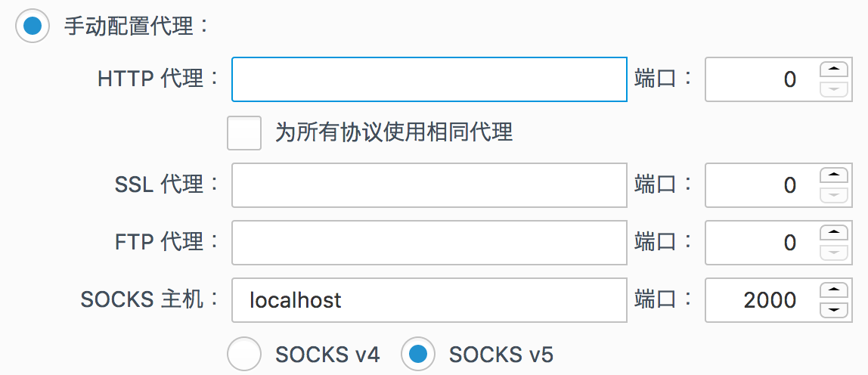Increase the SSL proxy port value
The width and height of the screenshot is (868, 375).
coord(834,175)
